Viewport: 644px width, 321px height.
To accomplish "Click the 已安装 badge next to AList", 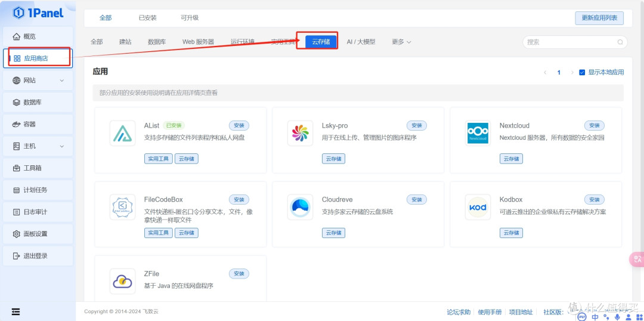I will pyautogui.click(x=174, y=126).
